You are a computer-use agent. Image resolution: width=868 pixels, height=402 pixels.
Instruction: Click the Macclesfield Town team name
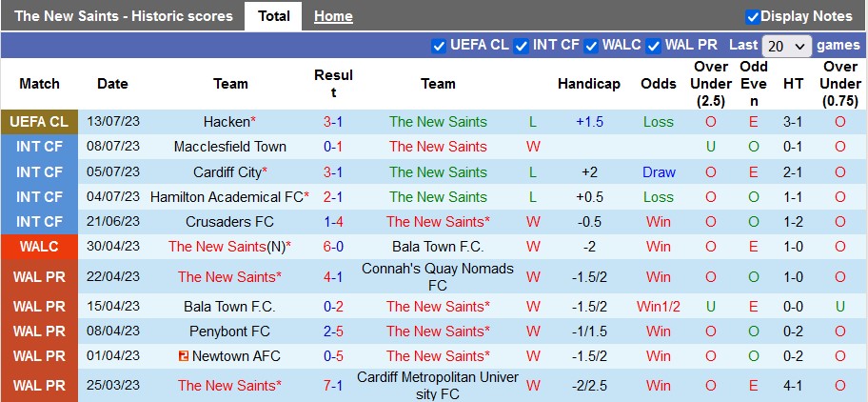coord(229,147)
